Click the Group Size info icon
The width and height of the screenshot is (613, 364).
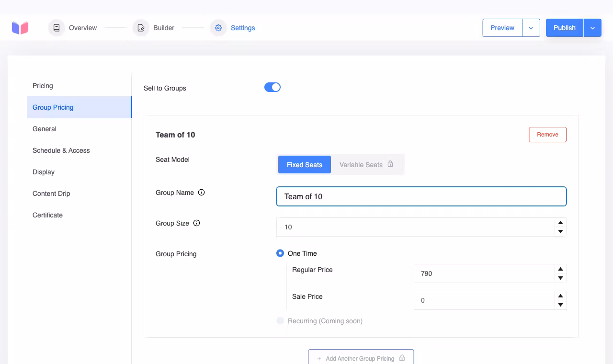coord(196,223)
